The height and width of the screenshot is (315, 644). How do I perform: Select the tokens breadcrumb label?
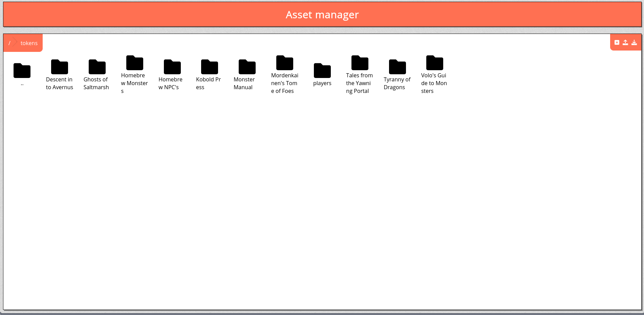click(x=29, y=43)
